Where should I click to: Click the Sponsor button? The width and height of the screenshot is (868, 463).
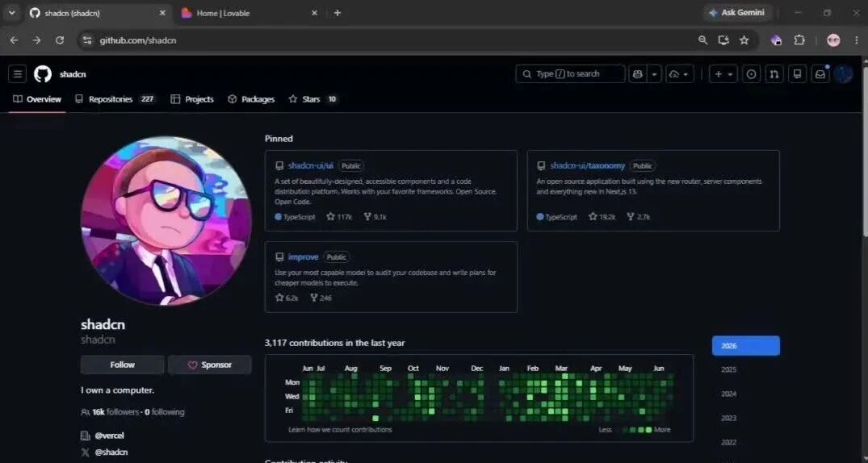[x=210, y=365]
